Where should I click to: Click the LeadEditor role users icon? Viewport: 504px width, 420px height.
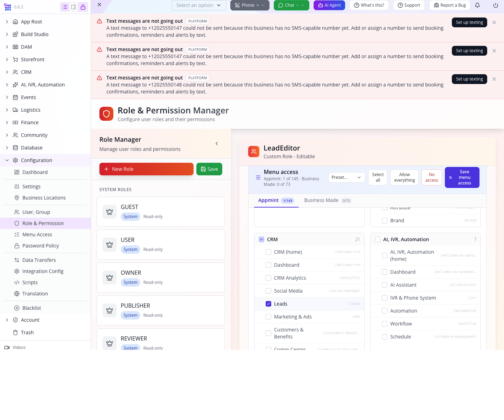coord(254,152)
